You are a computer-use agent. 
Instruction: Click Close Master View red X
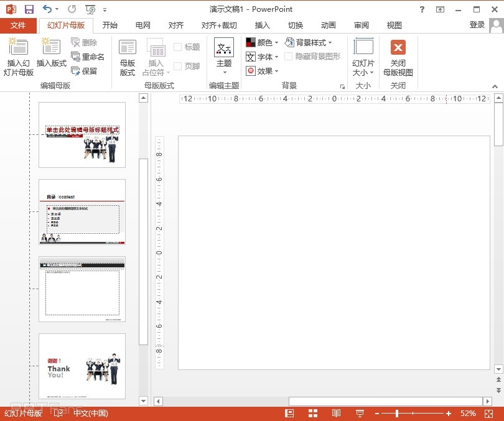398,47
